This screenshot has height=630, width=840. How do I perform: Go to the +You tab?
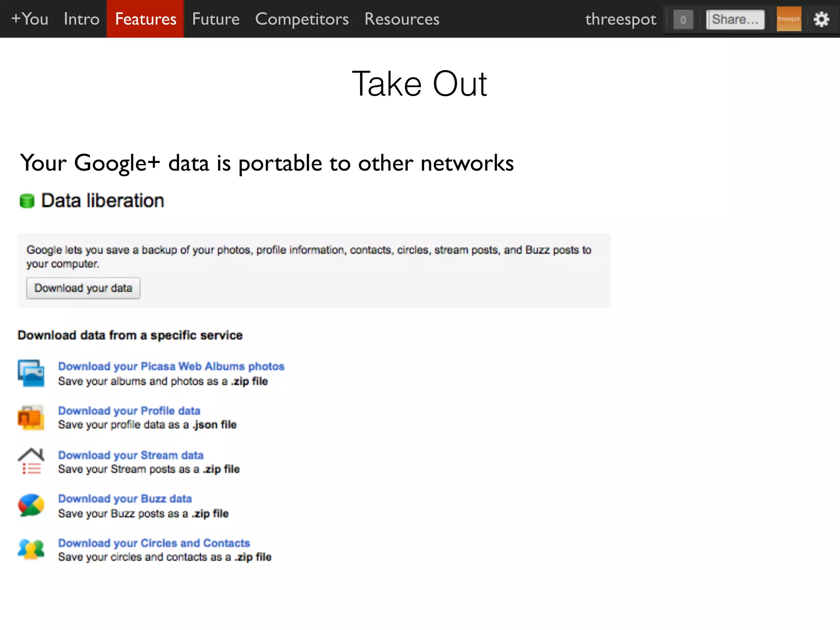(x=30, y=19)
